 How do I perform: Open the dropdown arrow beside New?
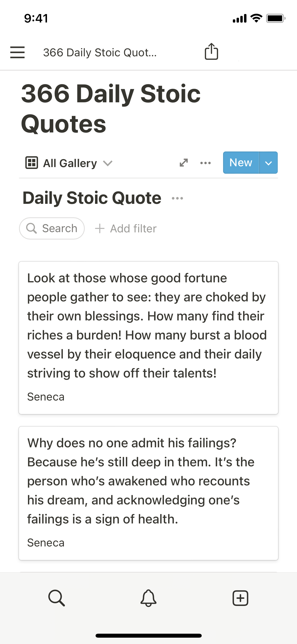point(268,163)
